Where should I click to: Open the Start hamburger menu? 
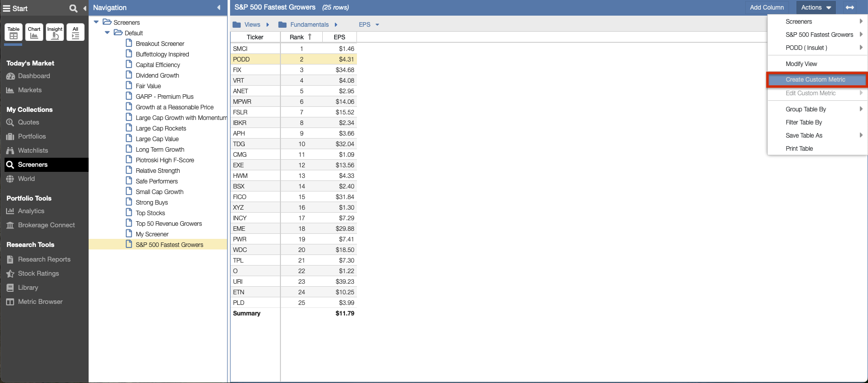(x=7, y=8)
